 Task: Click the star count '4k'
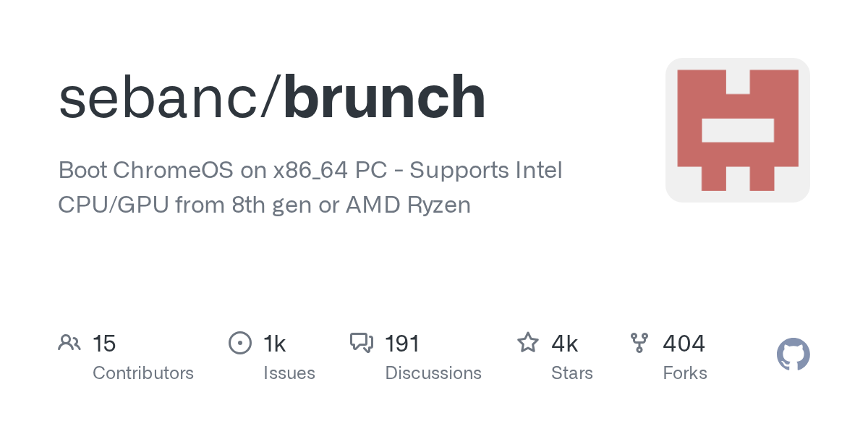click(564, 344)
